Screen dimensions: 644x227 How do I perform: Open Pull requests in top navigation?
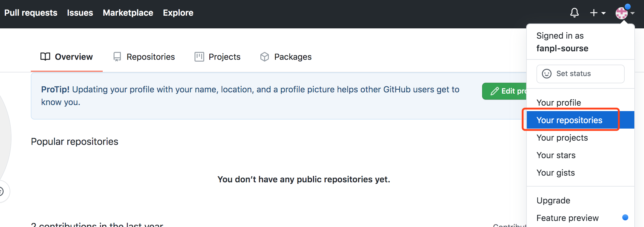(x=31, y=13)
